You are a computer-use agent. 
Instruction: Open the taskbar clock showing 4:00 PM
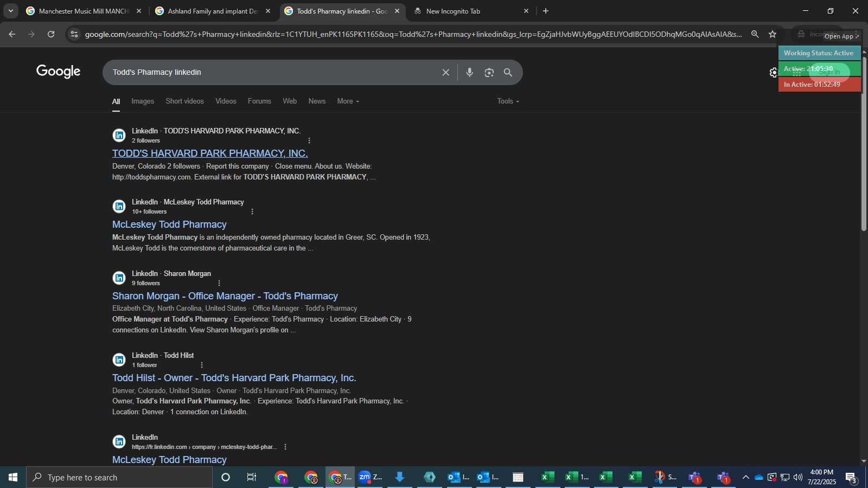(821, 477)
